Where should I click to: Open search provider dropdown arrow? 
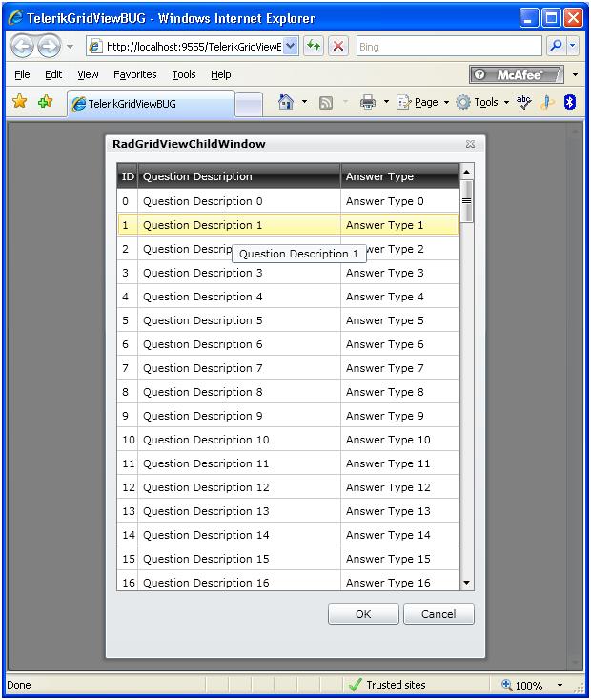pos(572,46)
